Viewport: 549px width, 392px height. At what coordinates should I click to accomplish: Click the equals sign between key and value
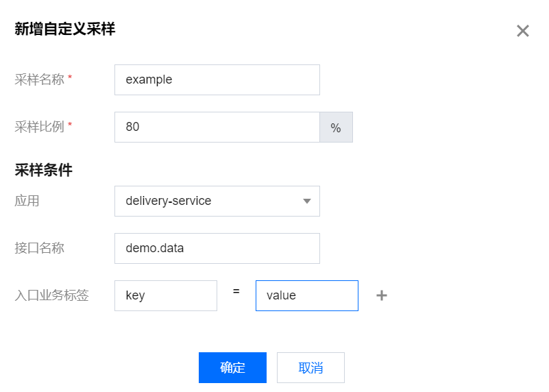click(236, 291)
